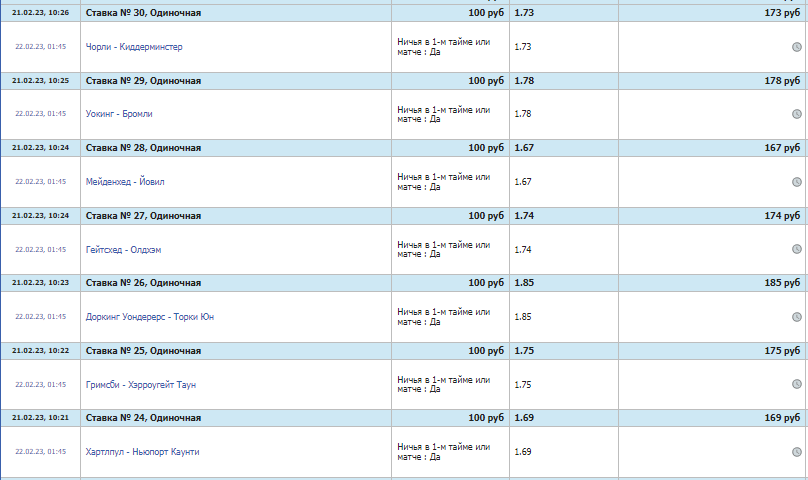Click the Ставка № 29, Одиночная header
The image size is (808, 480).
144,80
